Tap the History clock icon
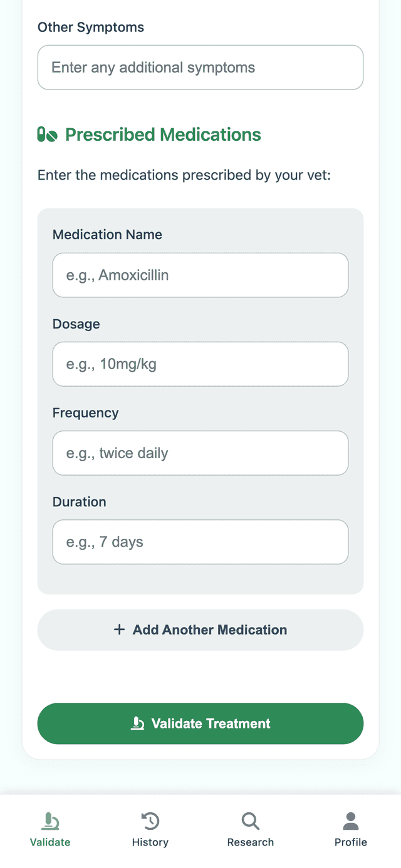Image resolution: width=401 pixels, height=868 pixels. pyautogui.click(x=150, y=820)
